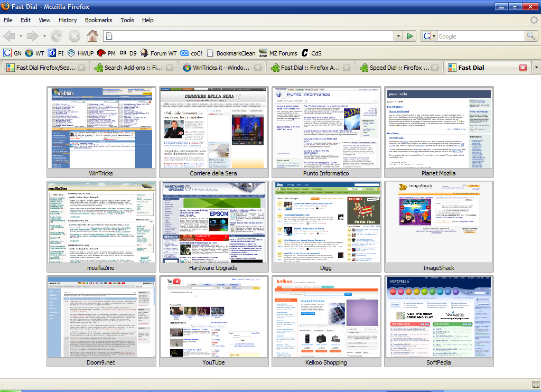
Task: Switch to WinTricks.it tab
Action: tap(222, 68)
